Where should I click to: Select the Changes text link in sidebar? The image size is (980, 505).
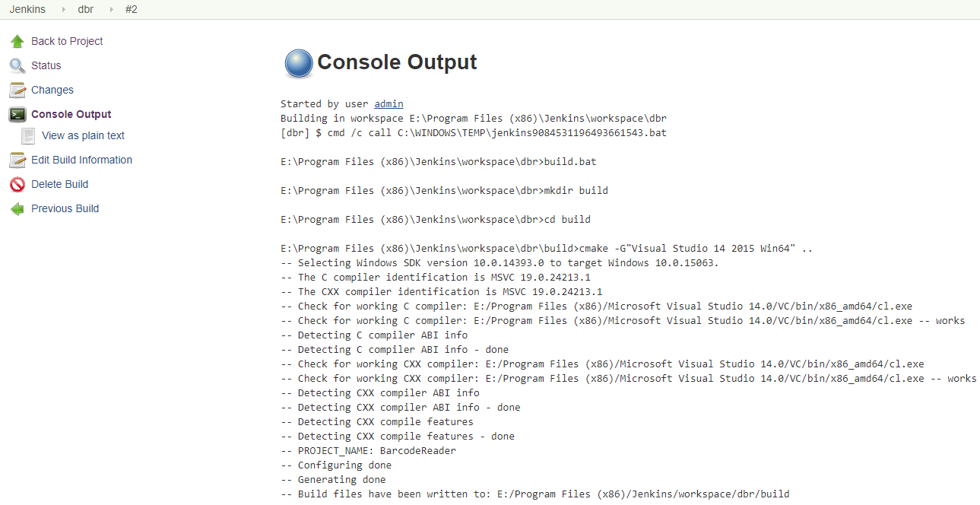[52, 90]
